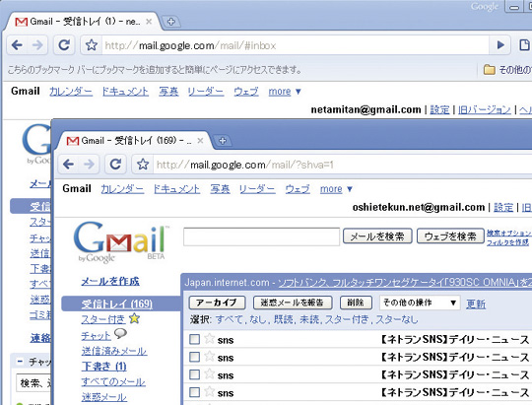Click 更新 link to refresh mail list
The height and width of the screenshot is (405, 532).
(x=476, y=304)
